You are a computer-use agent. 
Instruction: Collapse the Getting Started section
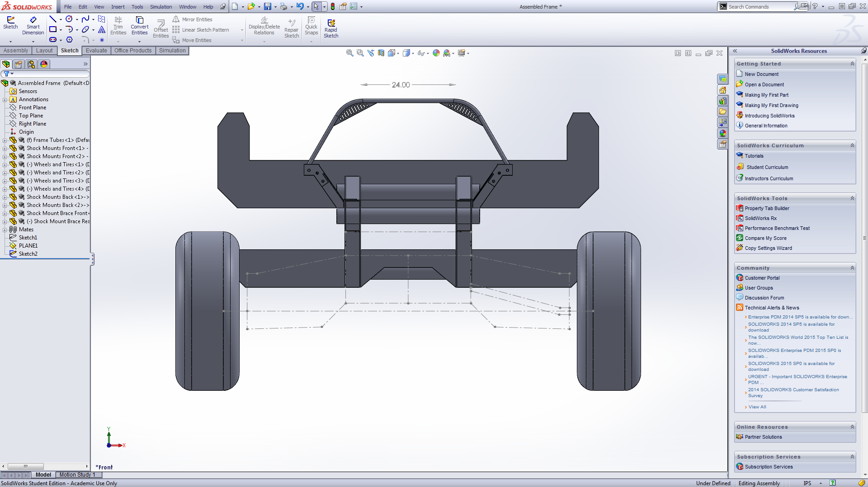click(x=852, y=64)
